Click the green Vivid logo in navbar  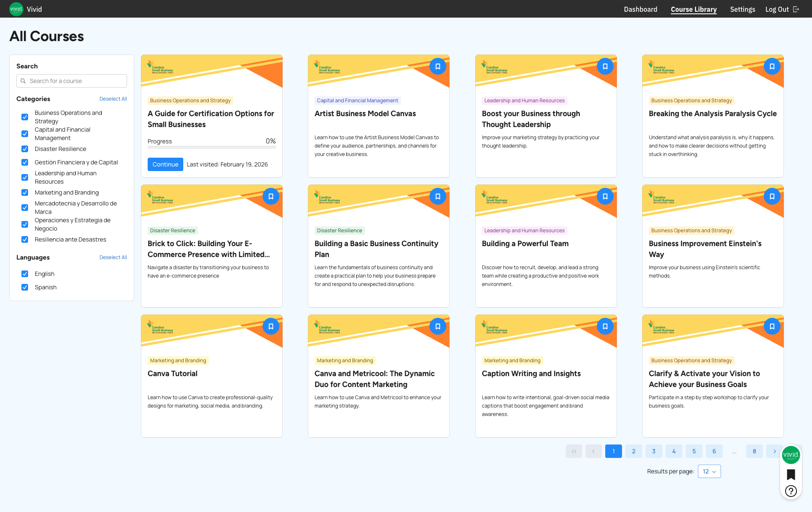(x=16, y=9)
